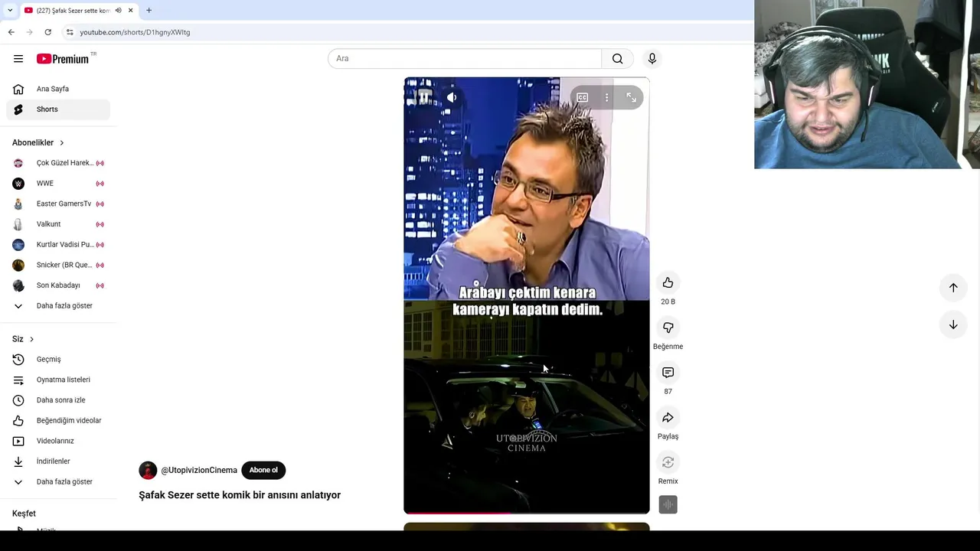Viewport: 980px width, 551px height.
Task: Open Geçmiş watch history
Action: click(58, 360)
